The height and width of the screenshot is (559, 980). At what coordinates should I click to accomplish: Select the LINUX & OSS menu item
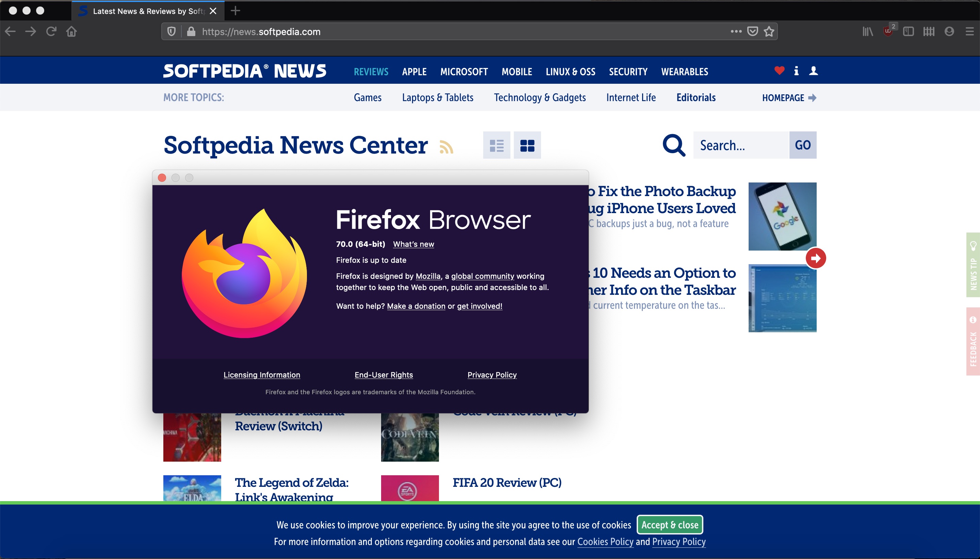pyautogui.click(x=570, y=71)
